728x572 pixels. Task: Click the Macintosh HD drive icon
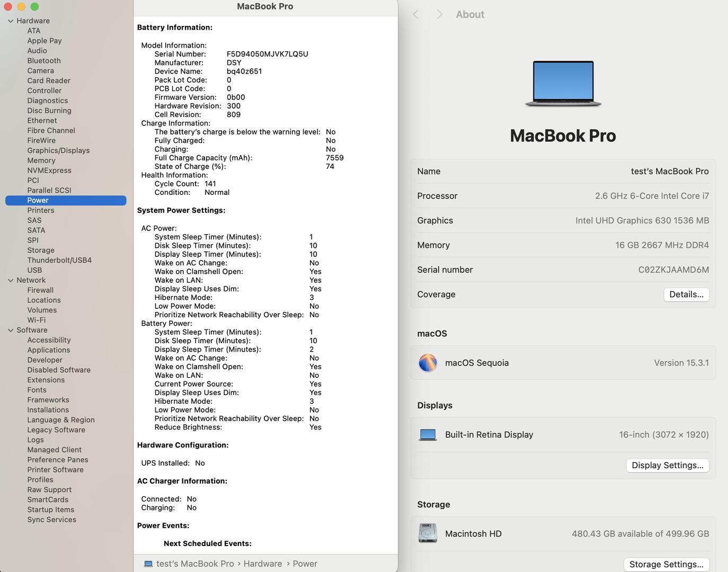click(428, 533)
